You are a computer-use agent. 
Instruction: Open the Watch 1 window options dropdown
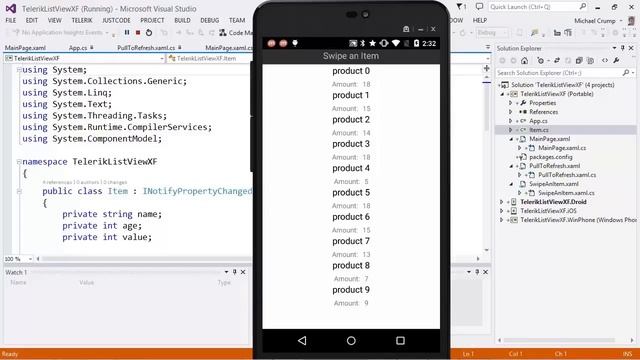(227, 272)
